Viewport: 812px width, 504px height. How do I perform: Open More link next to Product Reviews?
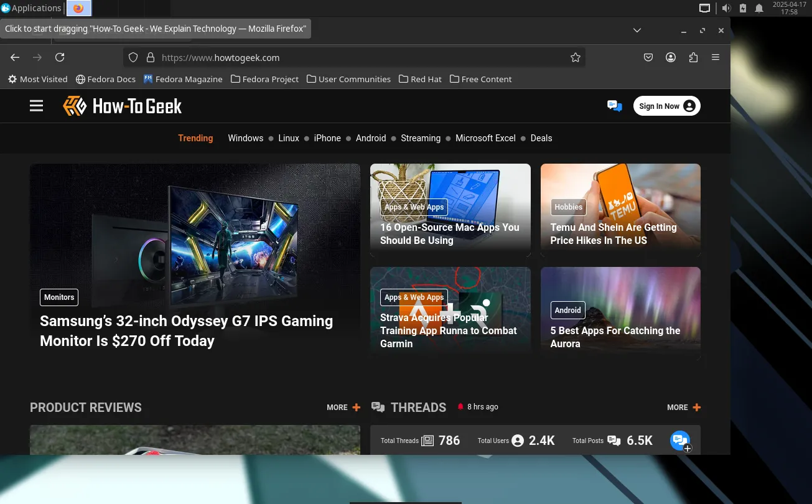click(343, 408)
